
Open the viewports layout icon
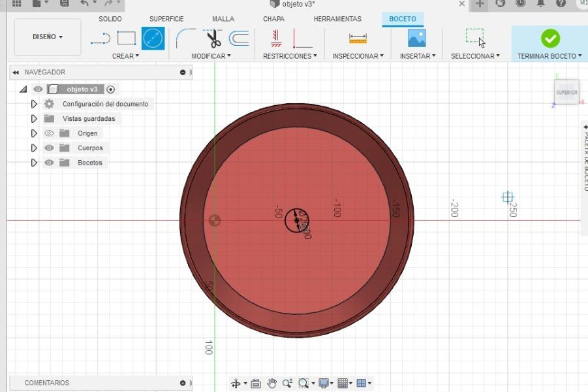point(361,383)
